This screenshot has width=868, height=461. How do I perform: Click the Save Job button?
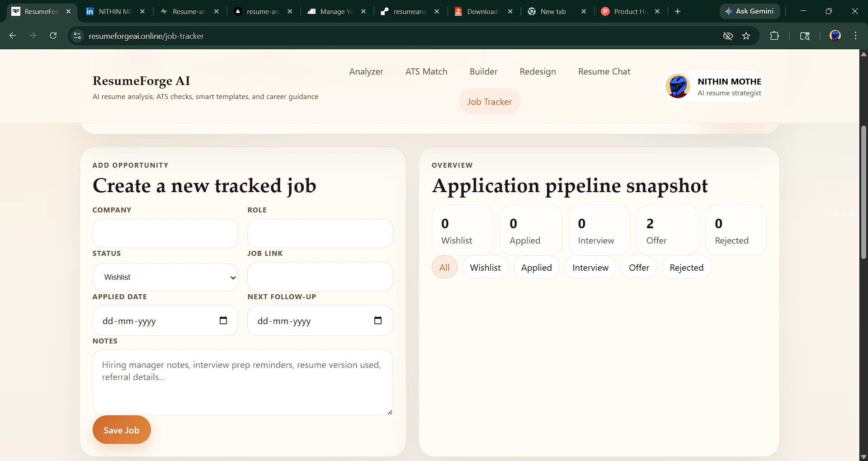point(122,430)
